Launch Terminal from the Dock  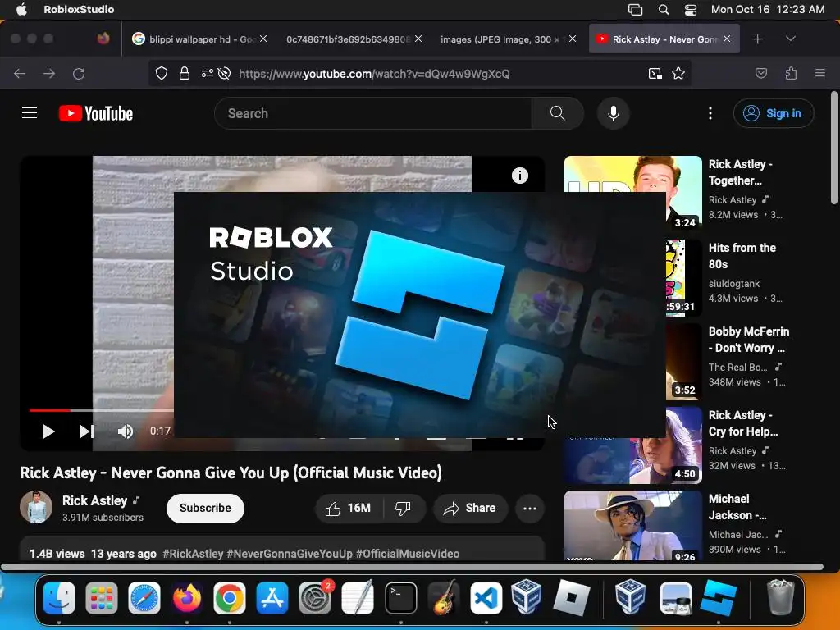[x=400, y=598]
